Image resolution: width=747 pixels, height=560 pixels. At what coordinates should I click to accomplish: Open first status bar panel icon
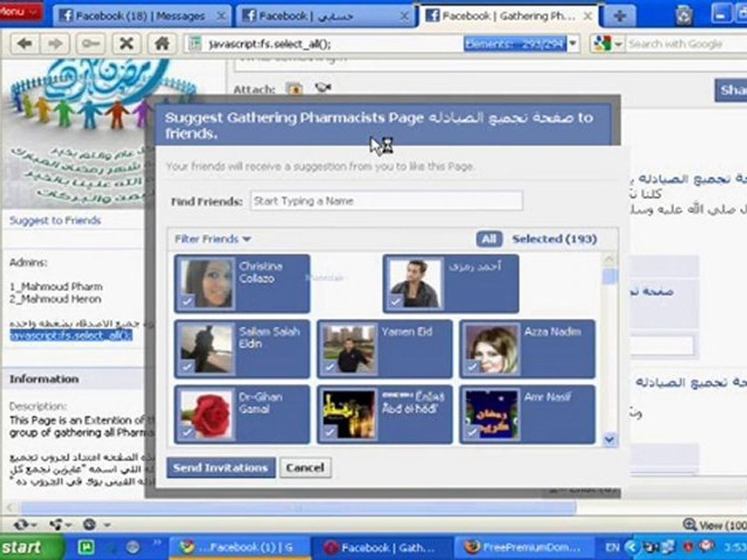click(x=25, y=525)
